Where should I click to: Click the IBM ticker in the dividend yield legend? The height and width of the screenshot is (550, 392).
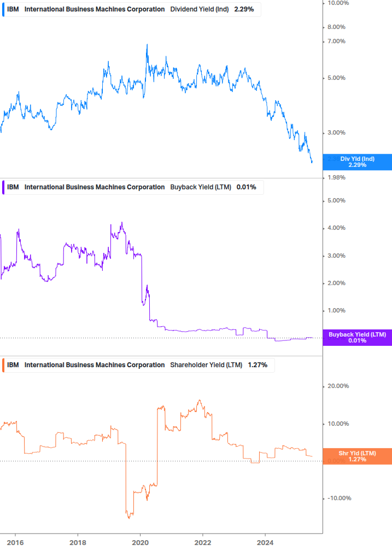[x=13, y=9]
